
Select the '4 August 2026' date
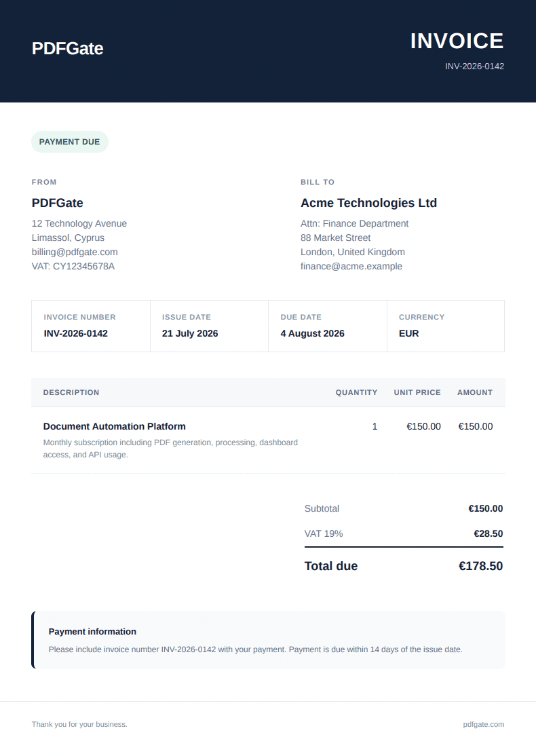(x=312, y=334)
